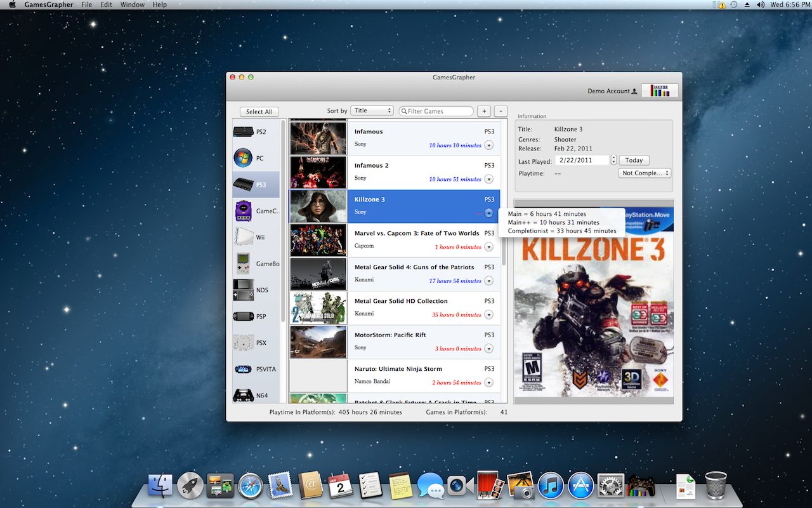Launch Safari from the dock
812x508 pixels.
251,486
